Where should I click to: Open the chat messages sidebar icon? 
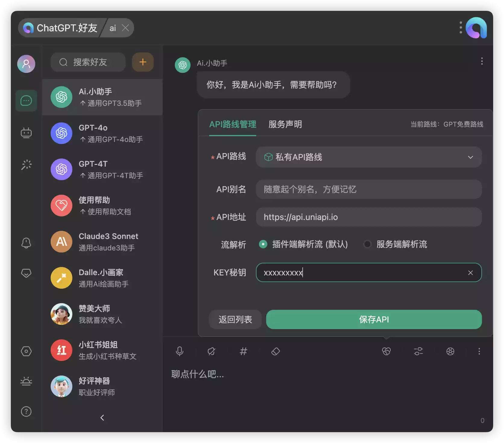[26, 101]
